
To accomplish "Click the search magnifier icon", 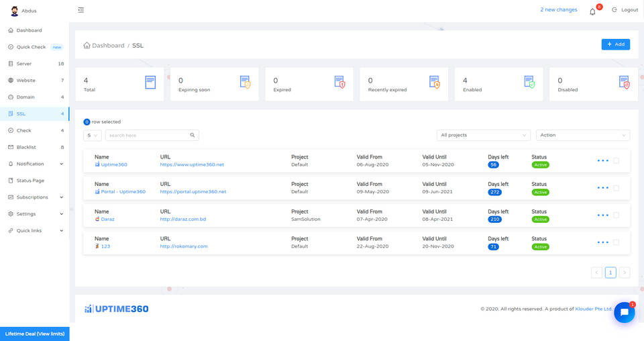I will click(193, 135).
